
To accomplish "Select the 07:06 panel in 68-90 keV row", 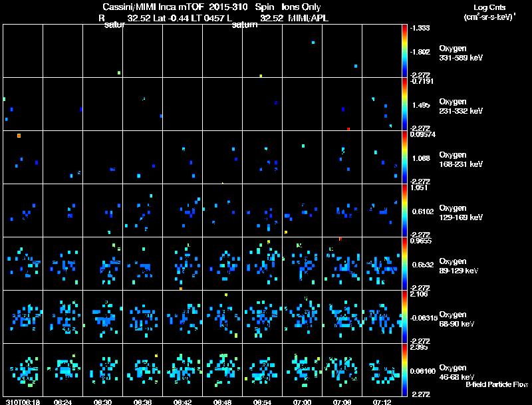I will tap(342, 317).
